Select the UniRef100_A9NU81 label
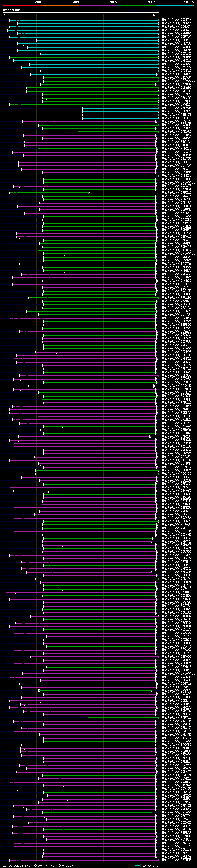 tap(177, 799)
